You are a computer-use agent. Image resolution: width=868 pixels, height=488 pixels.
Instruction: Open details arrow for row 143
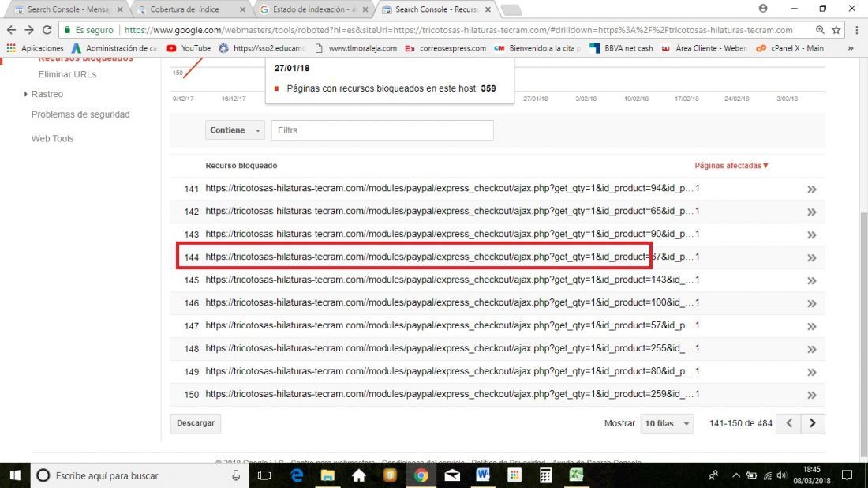pyautogui.click(x=811, y=235)
